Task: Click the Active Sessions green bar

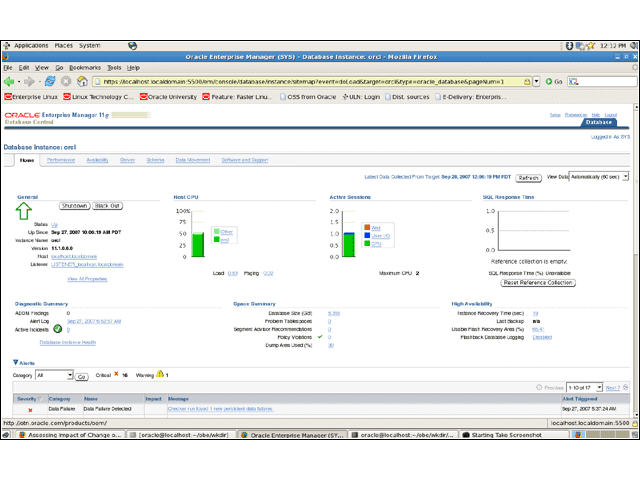Action: coord(349,245)
